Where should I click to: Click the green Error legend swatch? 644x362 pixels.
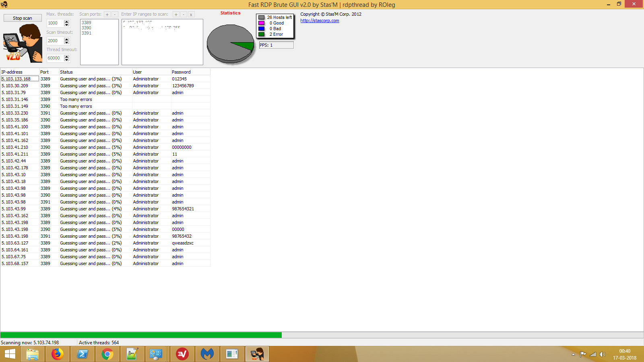[262, 34]
